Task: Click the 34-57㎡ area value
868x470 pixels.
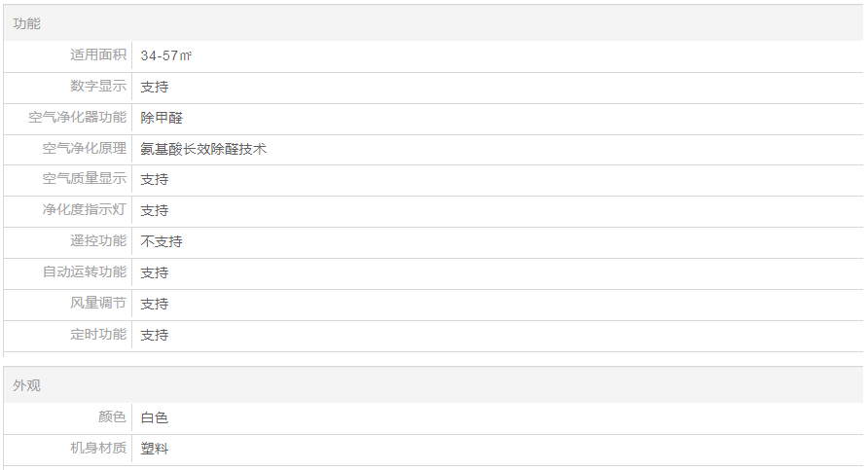Action: (x=166, y=55)
